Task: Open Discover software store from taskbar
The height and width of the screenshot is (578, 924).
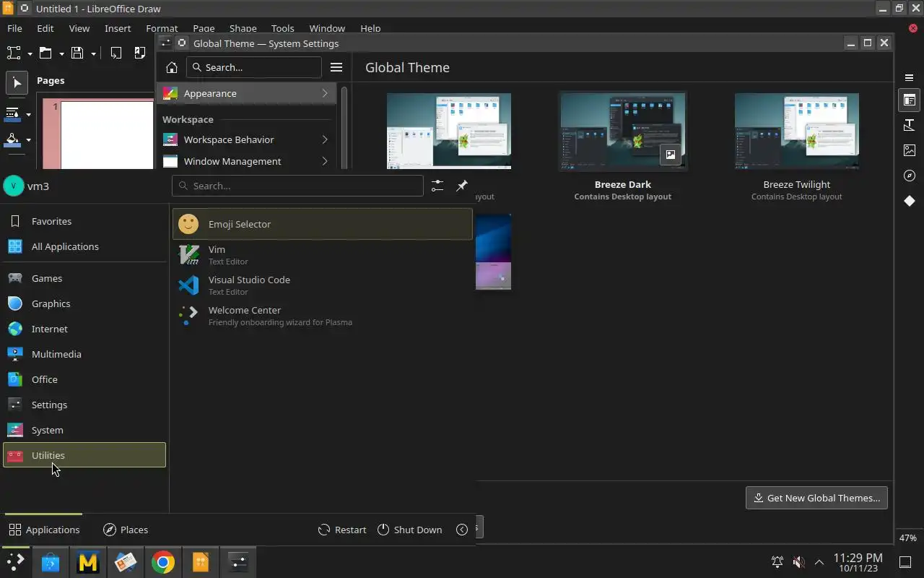Action: click(x=51, y=561)
